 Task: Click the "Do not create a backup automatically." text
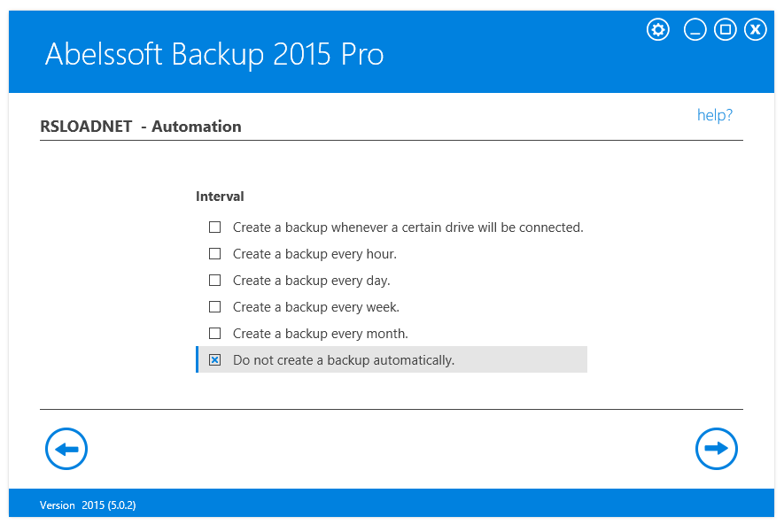(x=344, y=360)
